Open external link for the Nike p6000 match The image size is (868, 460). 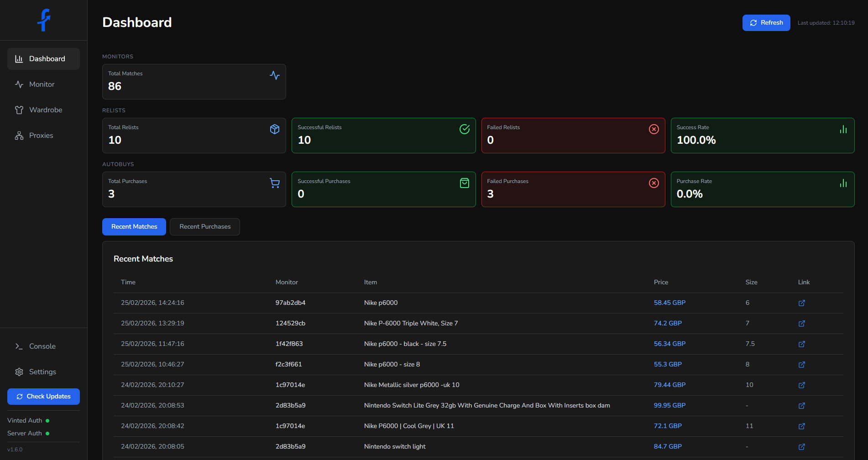coord(802,303)
